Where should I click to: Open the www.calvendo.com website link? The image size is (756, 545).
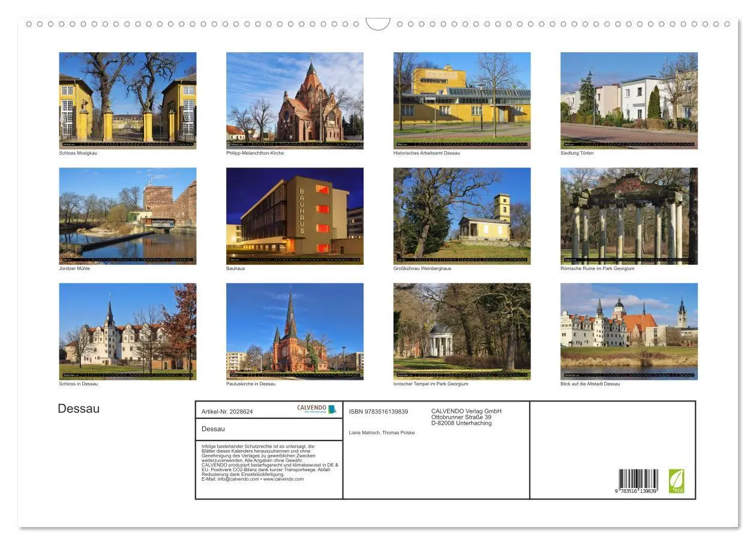click(283, 479)
